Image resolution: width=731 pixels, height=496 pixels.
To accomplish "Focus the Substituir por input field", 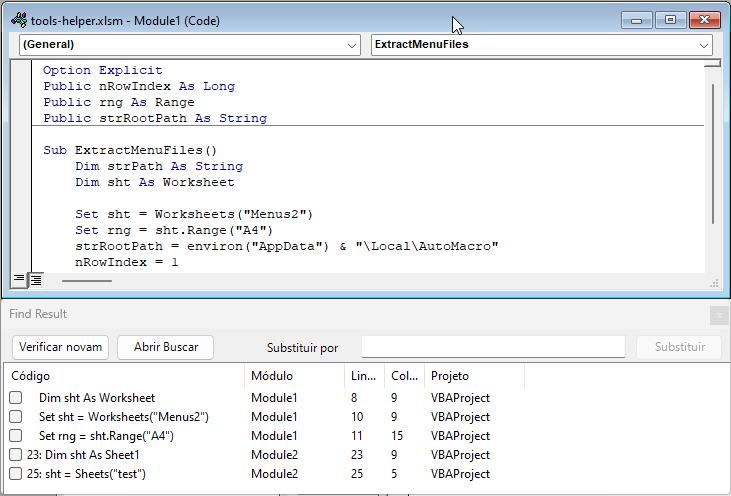I will (493, 347).
